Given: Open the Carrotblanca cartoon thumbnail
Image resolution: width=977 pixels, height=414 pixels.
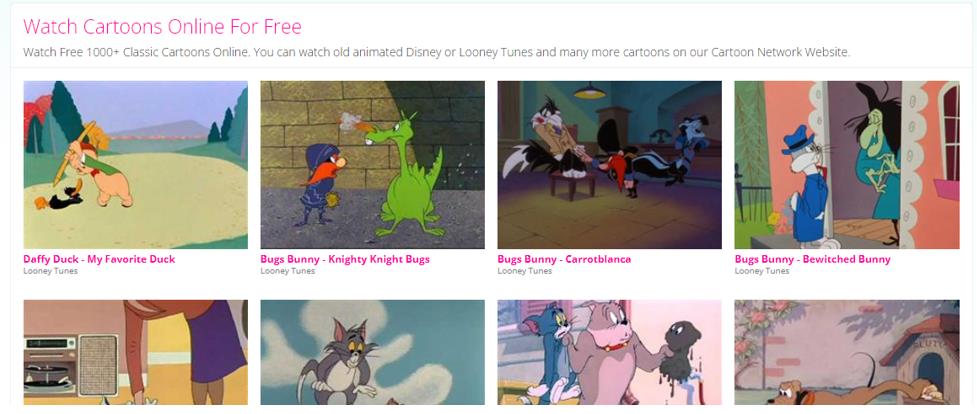Looking at the screenshot, I should (609, 165).
